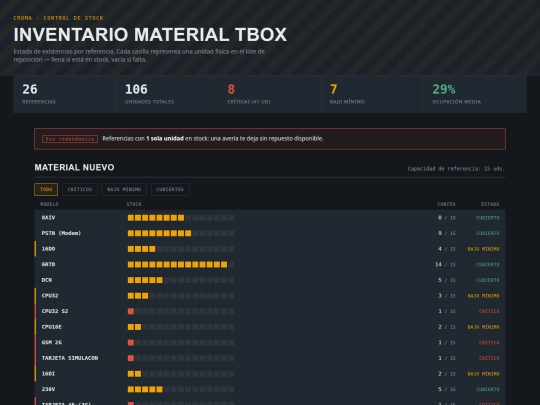Click the CRÍTICO status for TARJETA SIMULACON
Image resolution: width=540 pixels, height=405 pixels.
pos(489,358)
